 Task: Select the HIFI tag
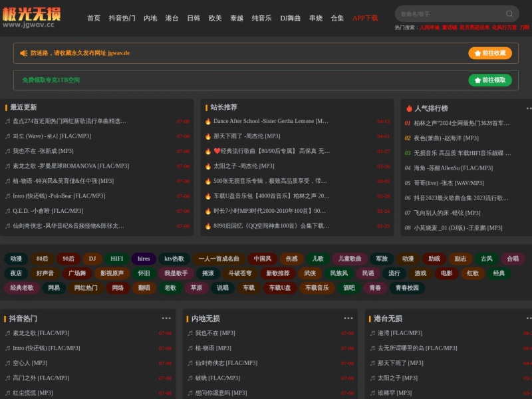[117, 259]
